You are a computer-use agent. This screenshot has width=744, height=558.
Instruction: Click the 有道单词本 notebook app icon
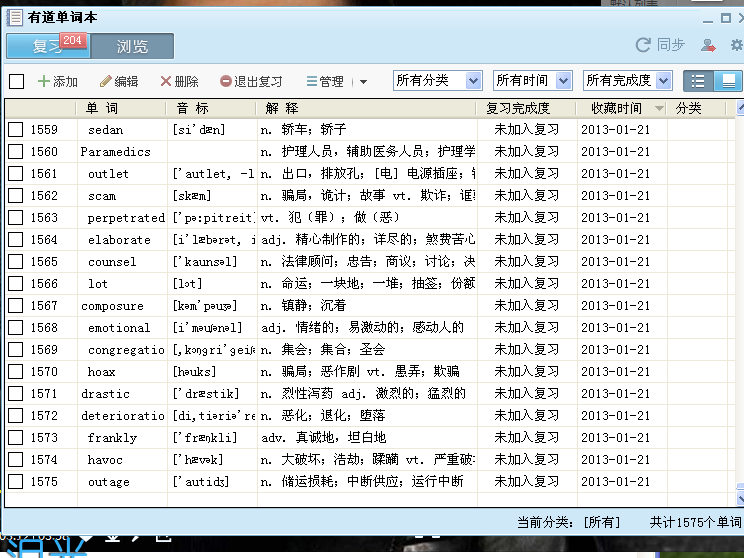pos(14,18)
